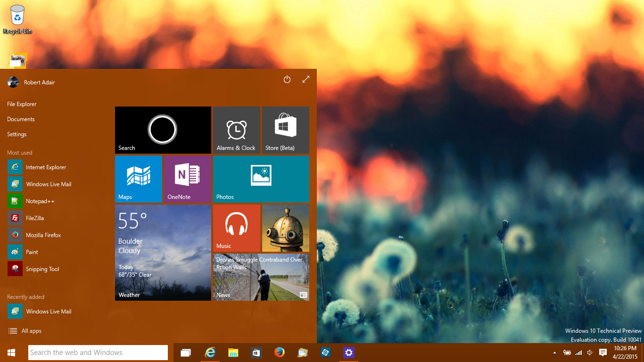
Task: Open the Weather tile showing Boulder
Action: pos(163,253)
